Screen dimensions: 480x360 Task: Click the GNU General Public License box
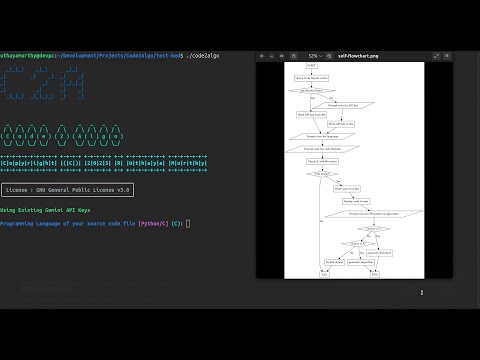coord(68,190)
